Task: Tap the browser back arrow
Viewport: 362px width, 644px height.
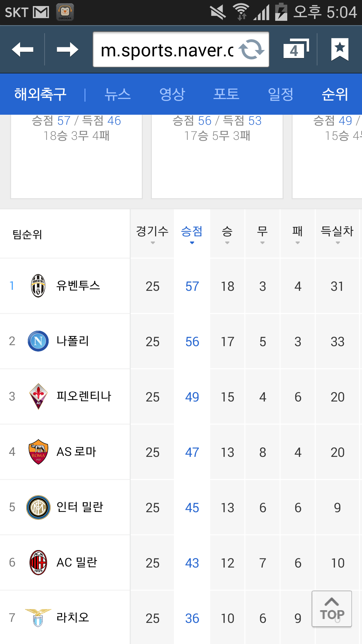Action: click(22, 50)
